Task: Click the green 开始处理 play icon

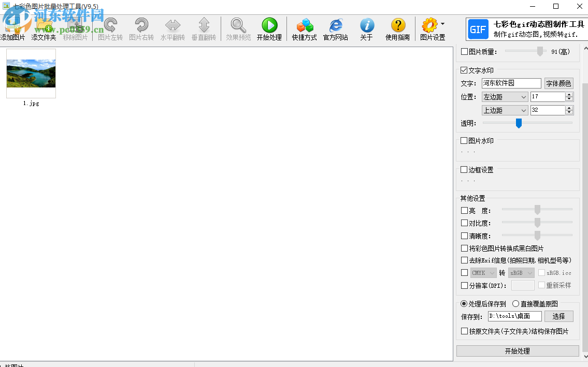Action: pyautogui.click(x=269, y=25)
